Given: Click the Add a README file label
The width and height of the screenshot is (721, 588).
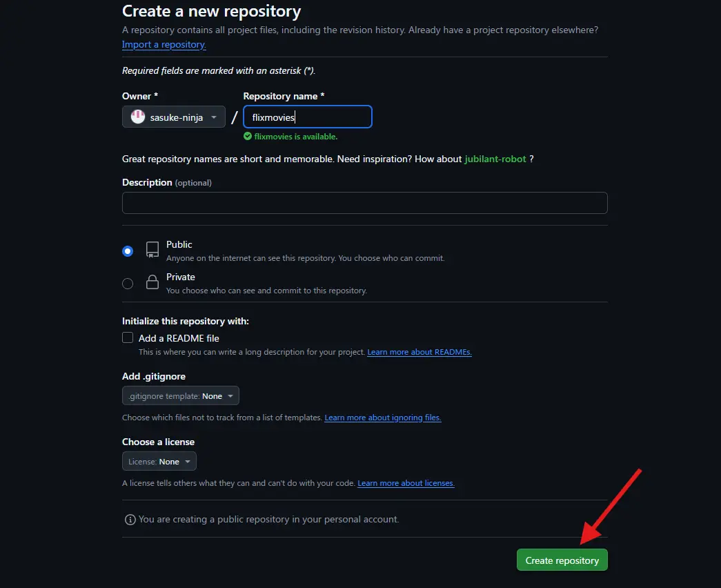Looking at the screenshot, I should pyautogui.click(x=179, y=338).
